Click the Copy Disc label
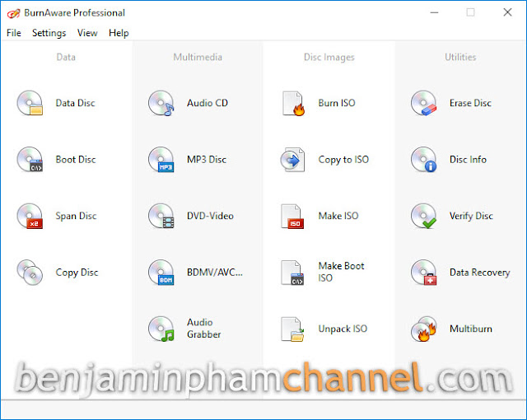Screen dimensions: 527x420 [77, 273]
